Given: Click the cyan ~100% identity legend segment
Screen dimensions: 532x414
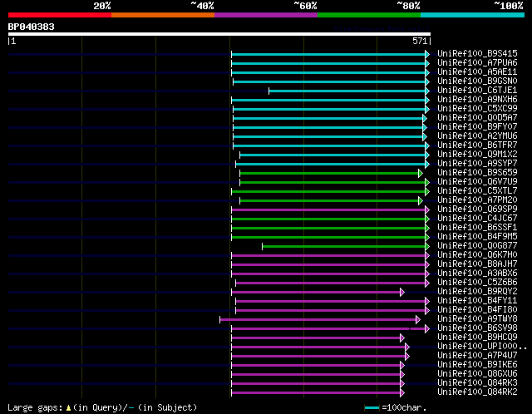Looking at the screenshot, I should [473, 15].
